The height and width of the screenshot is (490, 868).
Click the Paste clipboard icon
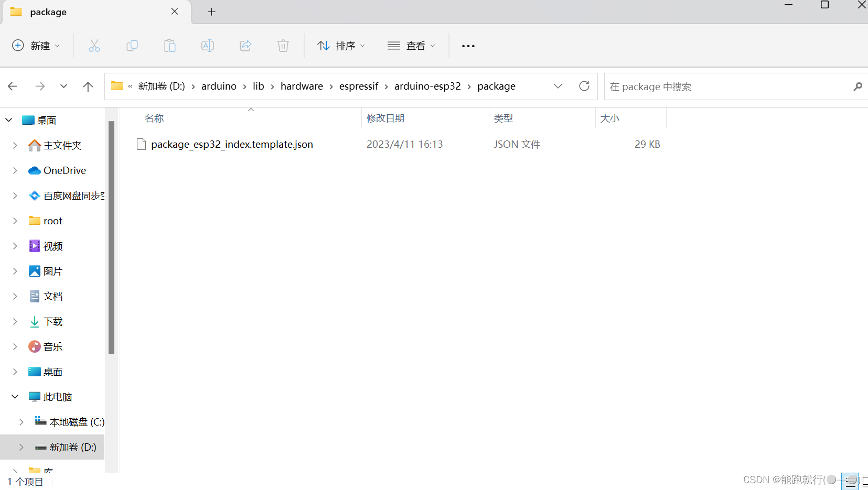[x=170, y=46]
